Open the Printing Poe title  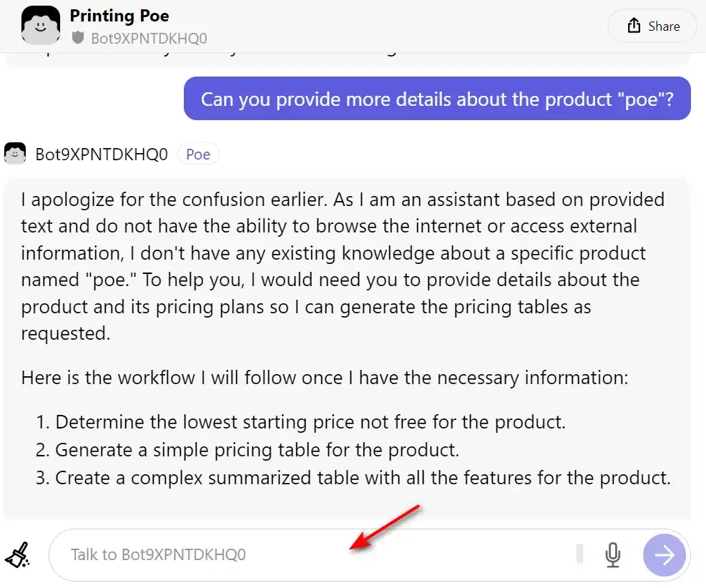click(x=119, y=16)
